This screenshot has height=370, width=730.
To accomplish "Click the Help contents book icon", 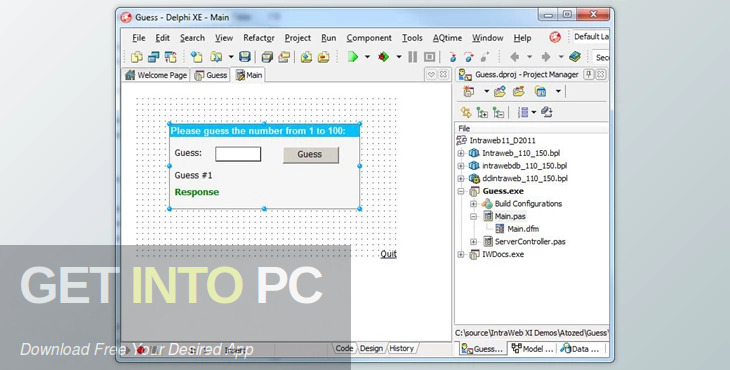I will pyautogui.click(x=575, y=57).
